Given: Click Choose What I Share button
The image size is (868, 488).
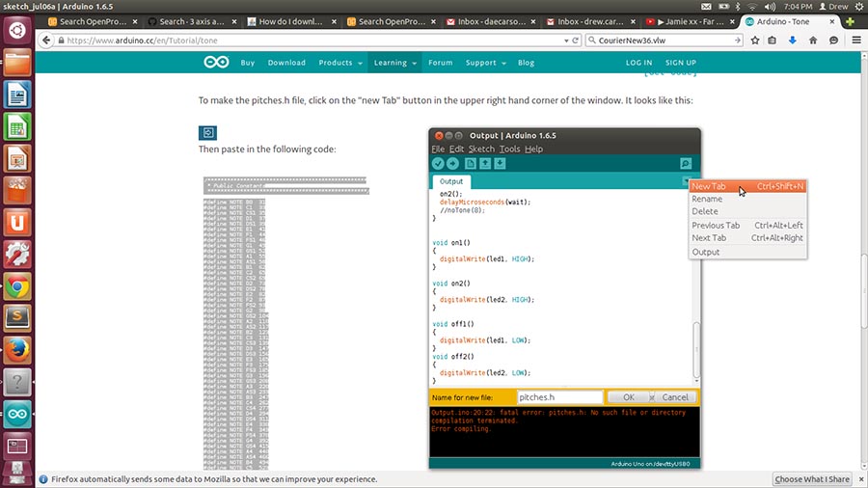Looking at the screenshot, I should [812, 479].
